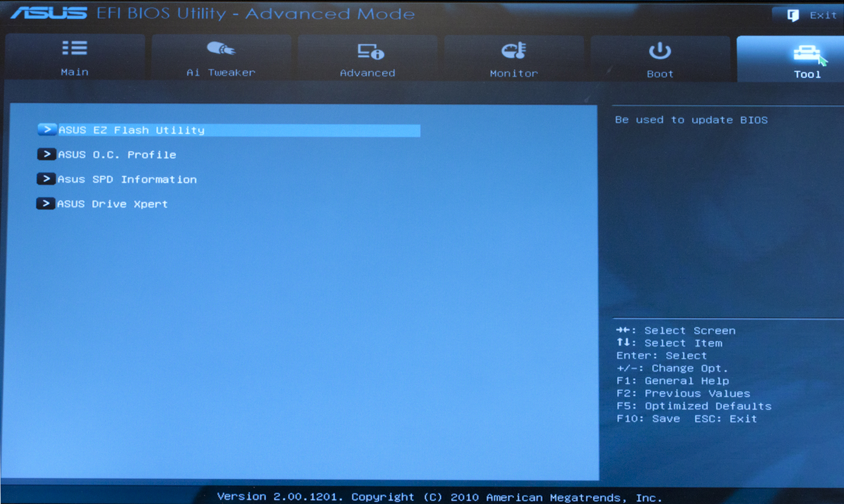
Task: Click the 'Enter: Select' hint
Action: tap(661, 356)
